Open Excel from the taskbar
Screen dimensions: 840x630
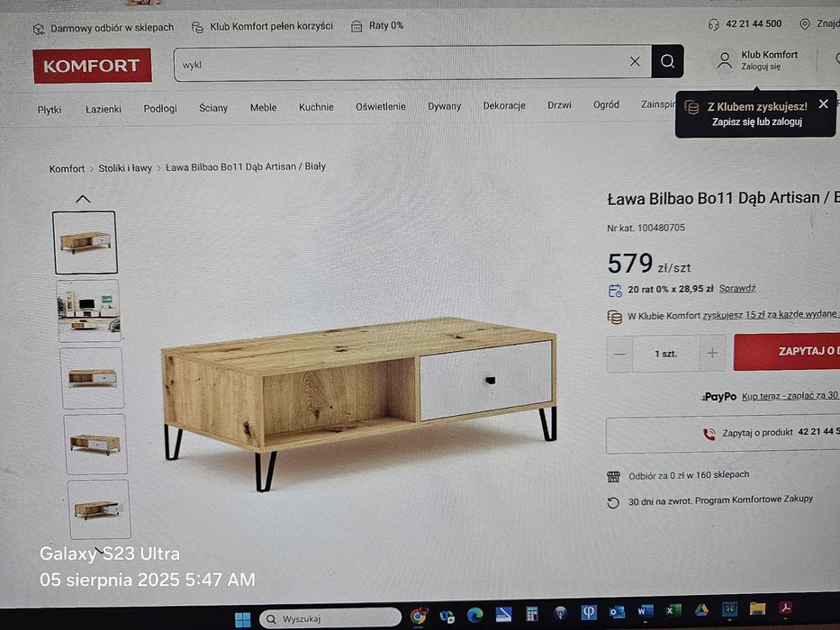click(x=673, y=611)
